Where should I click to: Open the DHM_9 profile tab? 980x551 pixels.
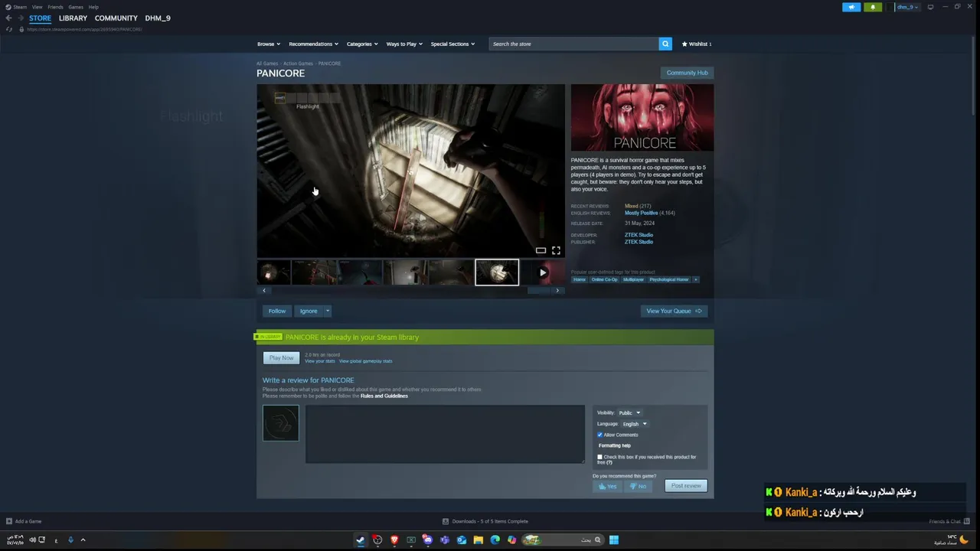(158, 18)
